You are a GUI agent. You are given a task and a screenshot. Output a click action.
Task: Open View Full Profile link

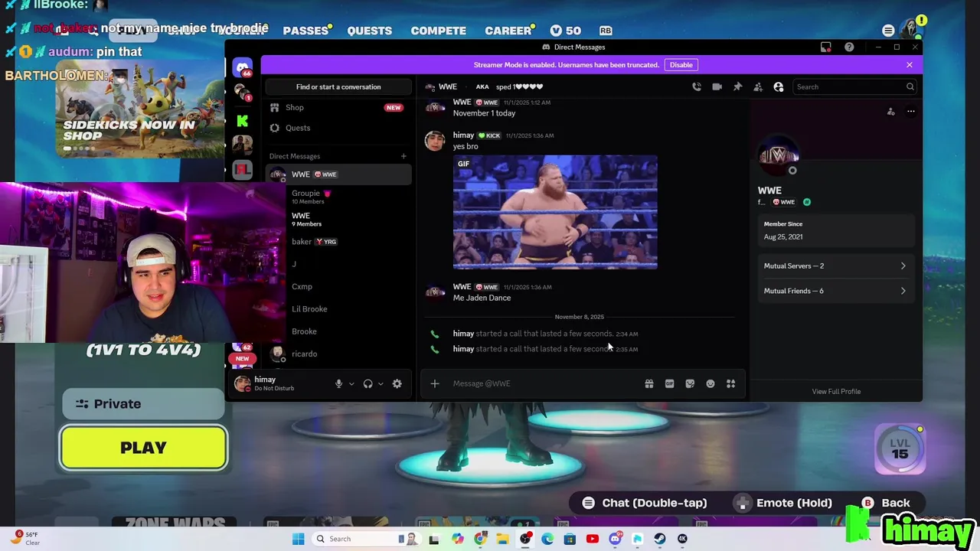[836, 392]
